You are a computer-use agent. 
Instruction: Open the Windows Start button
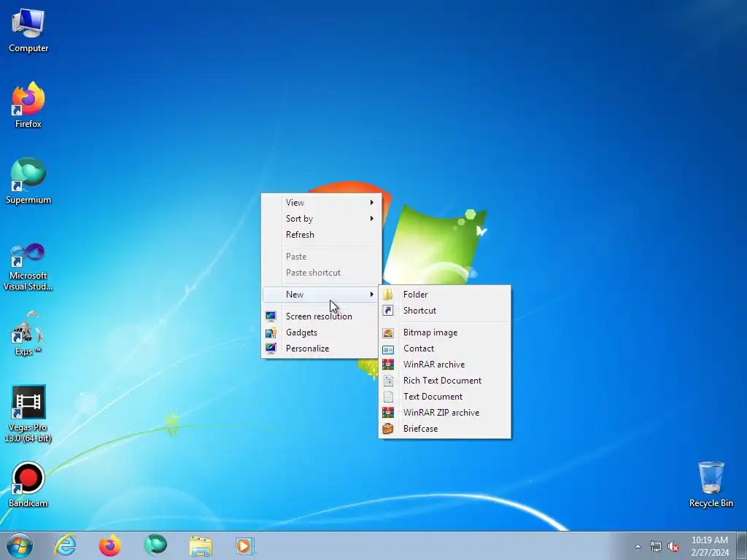(x=20, y=545)
